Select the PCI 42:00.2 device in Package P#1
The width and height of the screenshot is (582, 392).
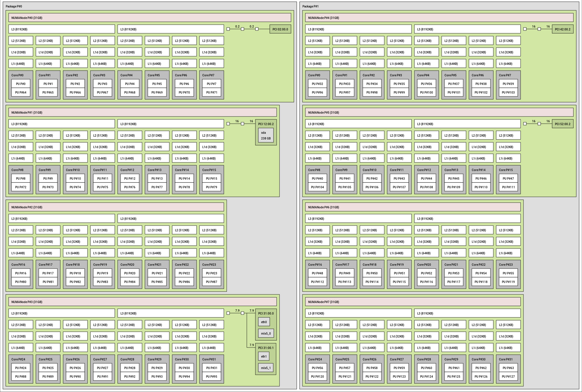(563, 29)
